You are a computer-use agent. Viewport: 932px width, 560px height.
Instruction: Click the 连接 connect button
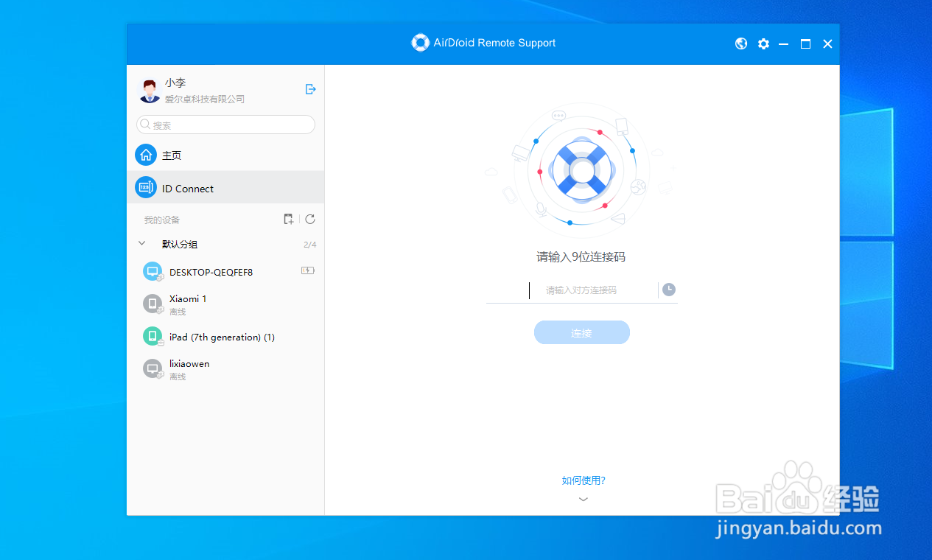point(581,333)
